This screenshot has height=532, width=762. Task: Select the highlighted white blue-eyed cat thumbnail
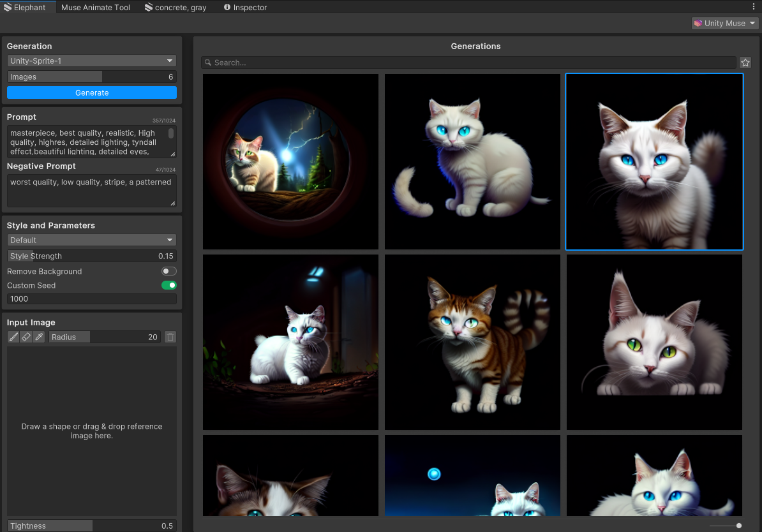654,161
